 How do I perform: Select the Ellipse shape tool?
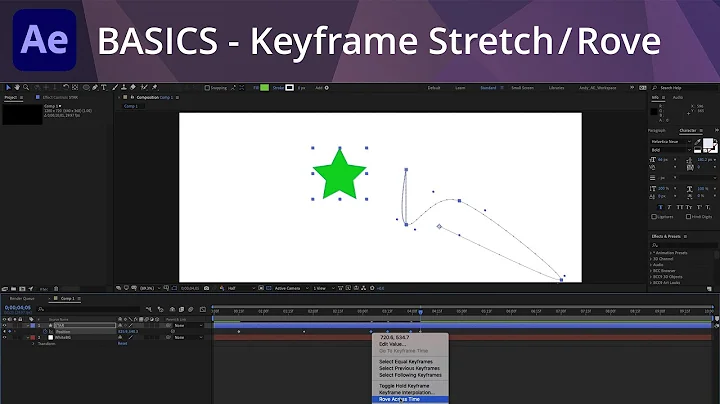click(86, 87)
